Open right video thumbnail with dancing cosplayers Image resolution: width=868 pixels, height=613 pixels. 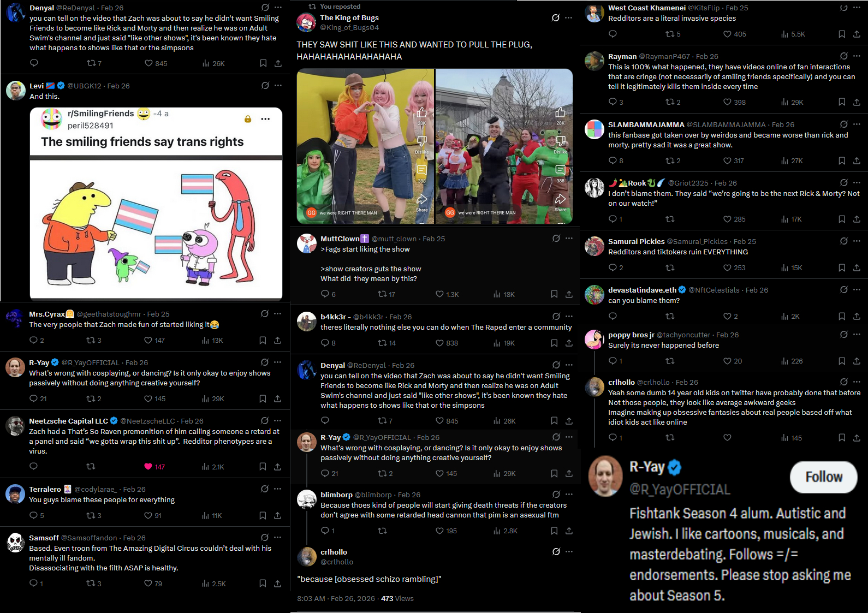click(x=504, y=146)
